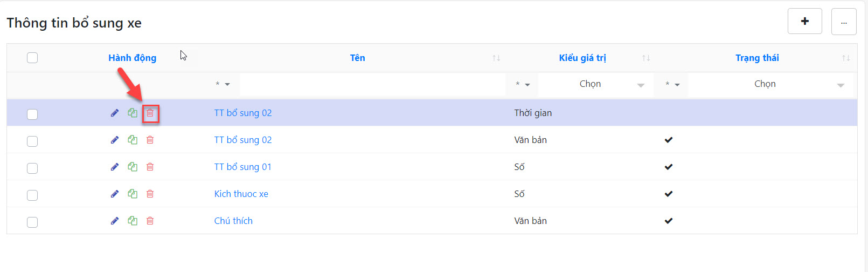Sort by the Trạng thái column header
The width and height of the screenshot is (868, 272).
[x=757, y=58]
